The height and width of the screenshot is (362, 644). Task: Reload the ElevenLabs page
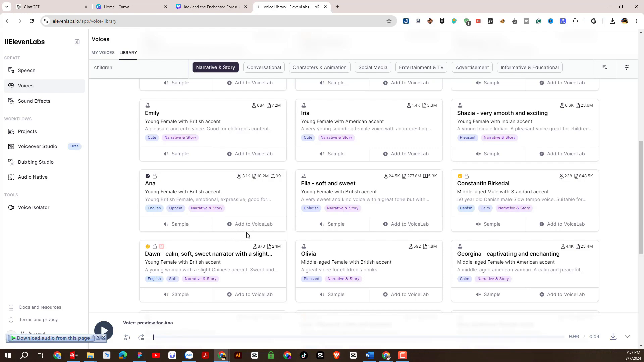32,21
